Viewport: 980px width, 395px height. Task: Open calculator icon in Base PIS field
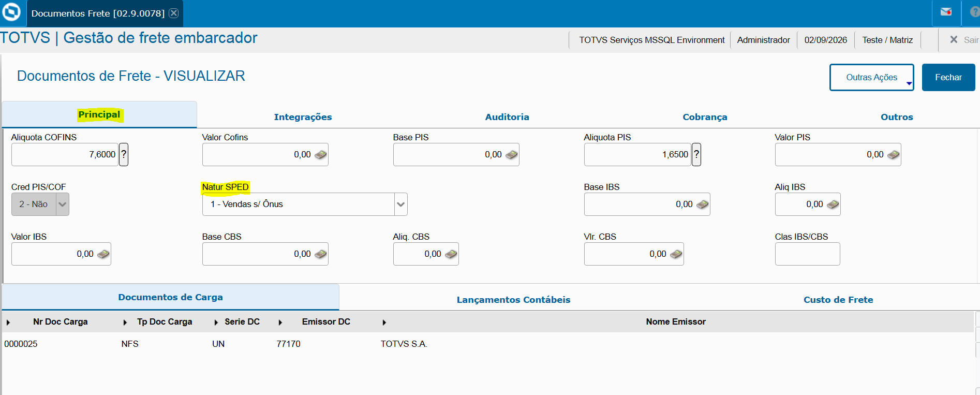pyautogui.click(x=512, y=155)
